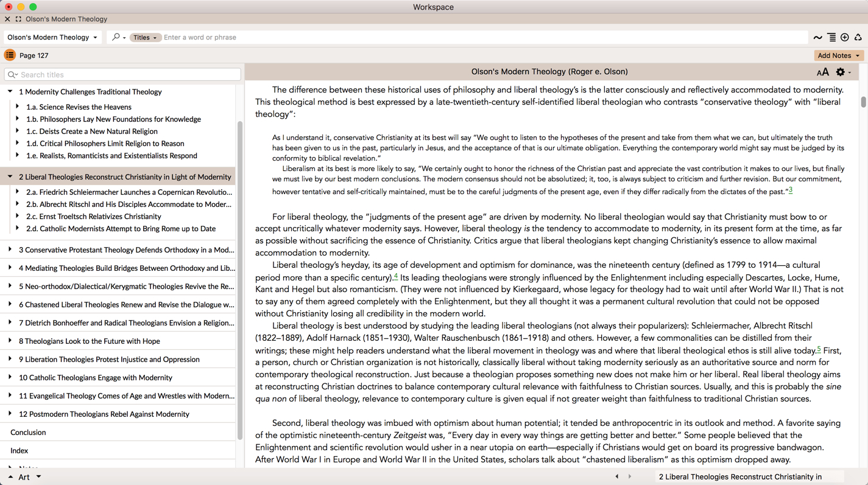
Task: Click the full-screen zone icon beside tab title
Action: (x=18, y=19)
